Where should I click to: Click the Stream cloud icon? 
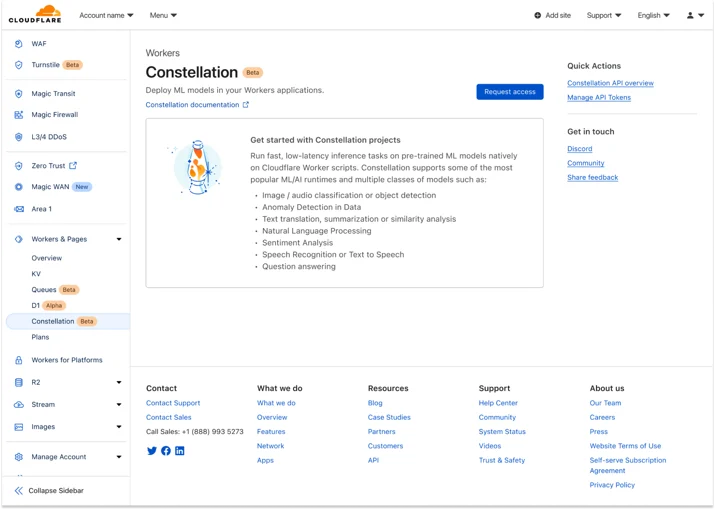tap(19, 405)
